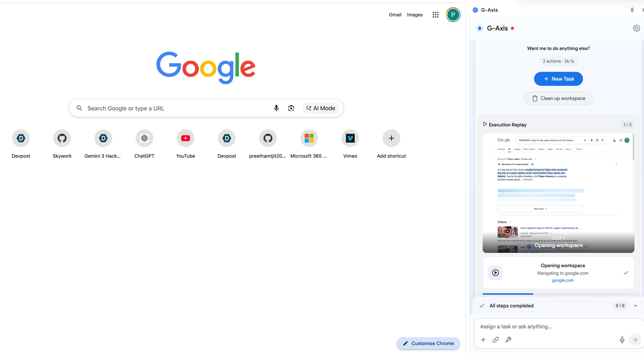
Task: Activate the G-Axis voice input microphone
Action: pos(622,340)
